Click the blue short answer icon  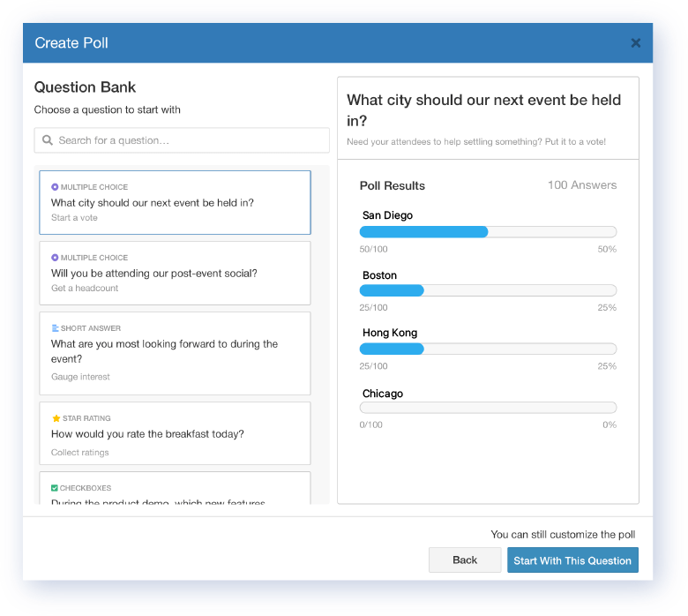(x=55, y=328)
